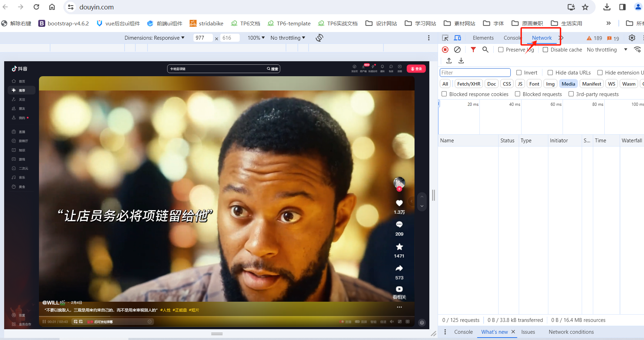Open device toolbar No throttling dropdown

(288, 38)
